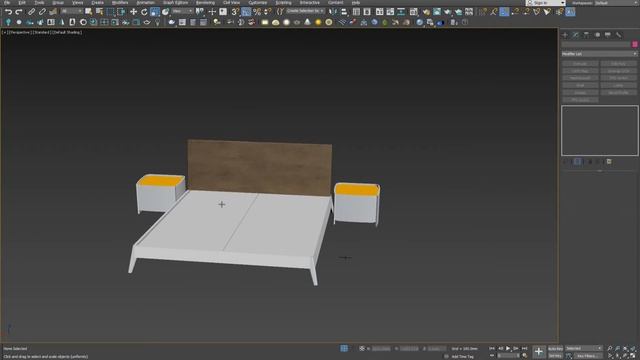
Task: Click the Key Filters button
Action: (588, 356)
